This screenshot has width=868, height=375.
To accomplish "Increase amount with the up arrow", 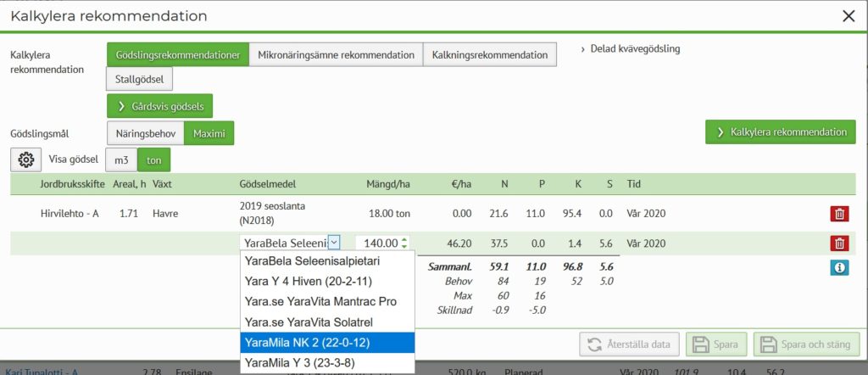I will point(404,240).
